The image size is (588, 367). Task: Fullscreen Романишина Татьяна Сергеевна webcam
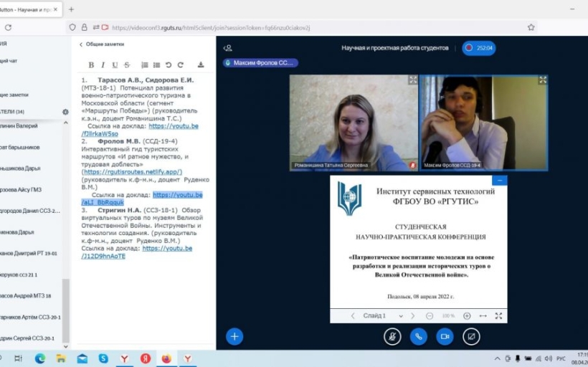point(413,80)
